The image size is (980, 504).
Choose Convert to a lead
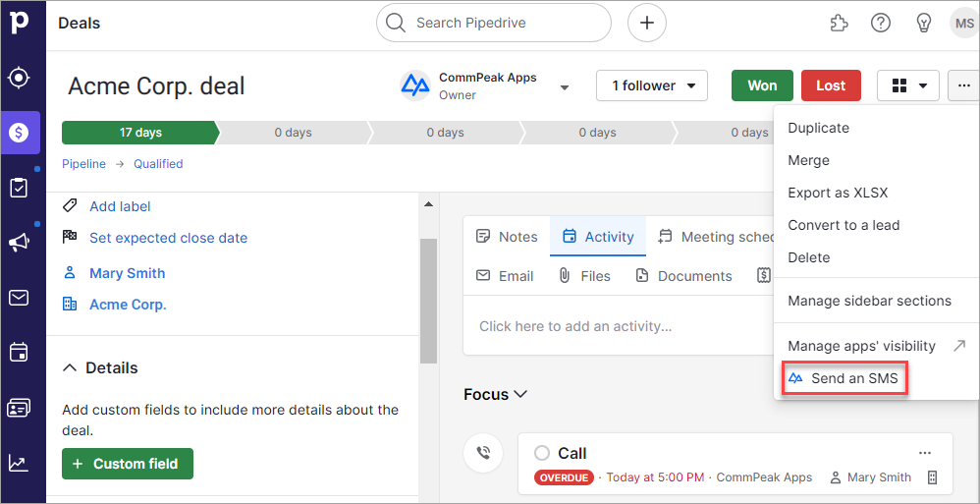(844, 225)
